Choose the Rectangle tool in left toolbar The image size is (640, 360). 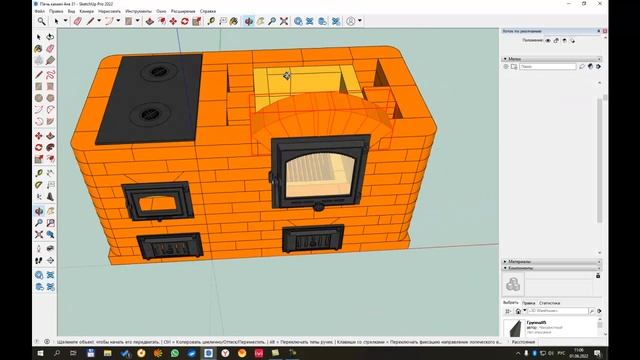[39, 86]
